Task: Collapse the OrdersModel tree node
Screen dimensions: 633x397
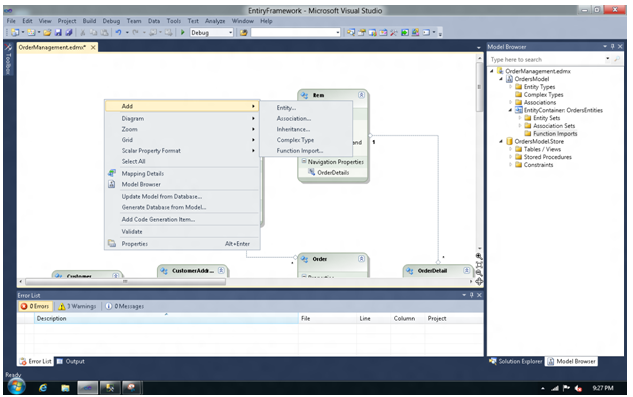Action: [501, 79]
